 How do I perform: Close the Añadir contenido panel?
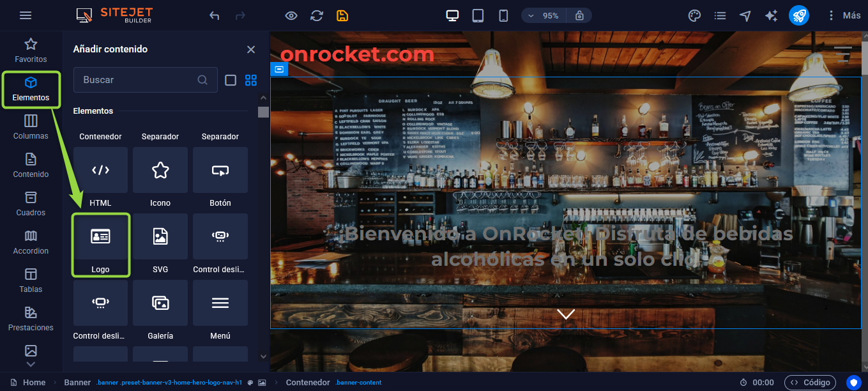point(251,49)
